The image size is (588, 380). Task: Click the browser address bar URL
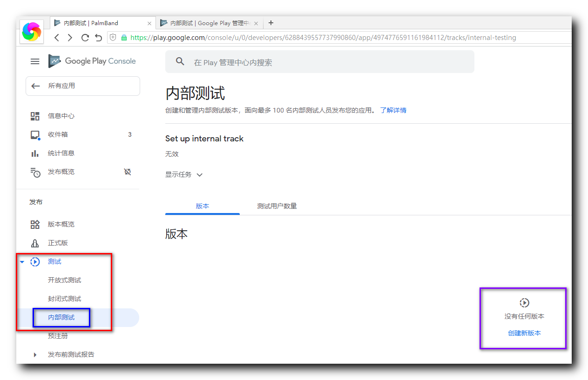(x=323, y=38)
